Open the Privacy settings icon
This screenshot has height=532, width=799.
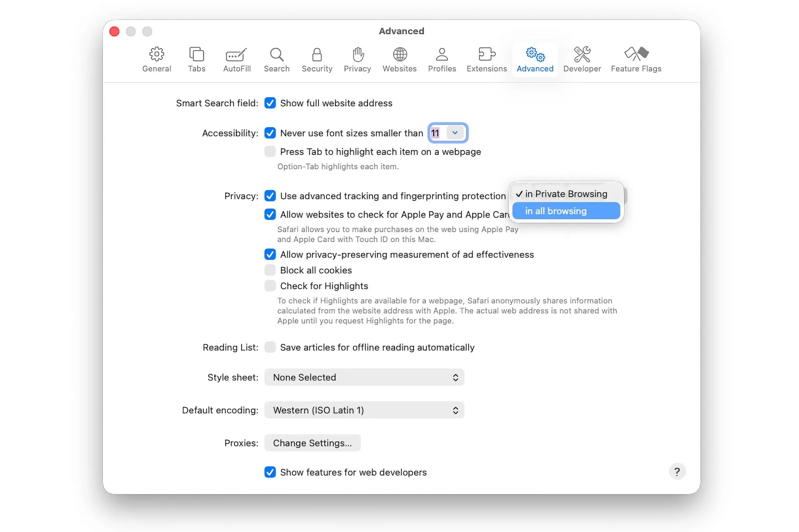pyautogui.click(x=357, y=59)
